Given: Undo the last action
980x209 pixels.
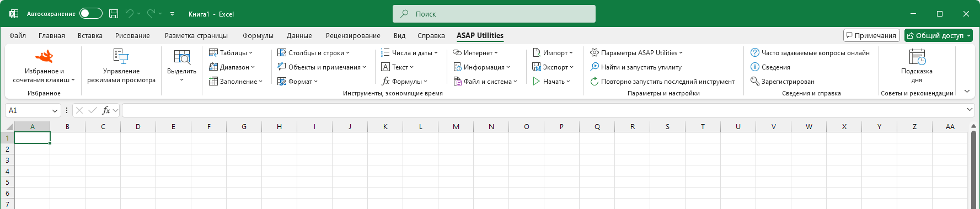Looking at the screenshot, I should [130, 14].
